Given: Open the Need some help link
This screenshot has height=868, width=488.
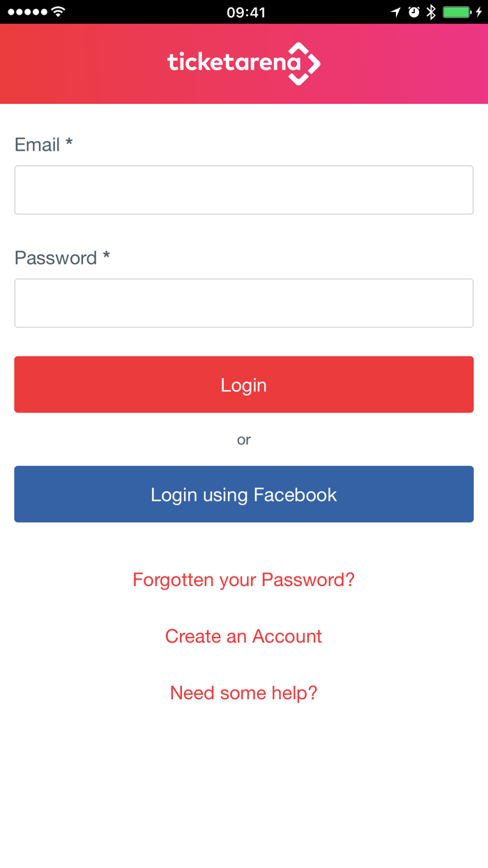Looking at the screenshot, I should point(244,693).
